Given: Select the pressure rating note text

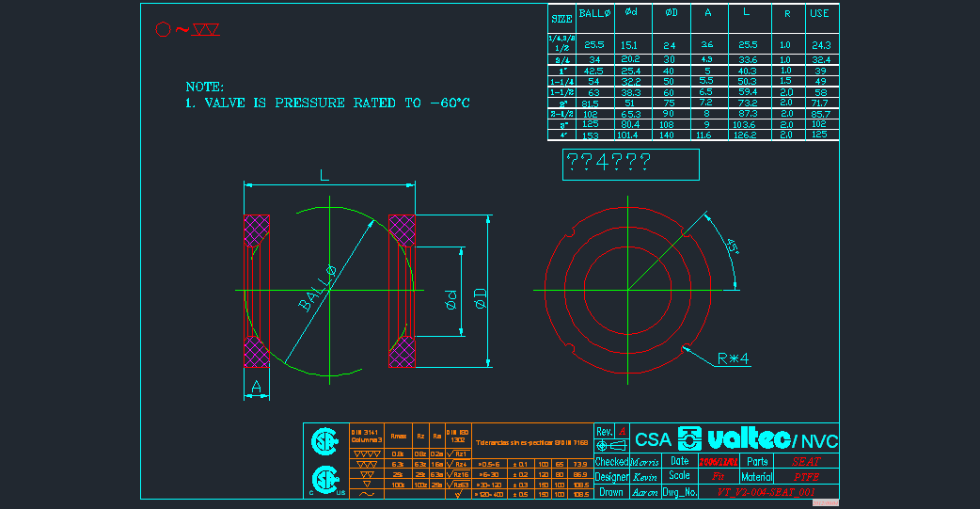Looking at the screenshot, I should (x=327, y=103).
